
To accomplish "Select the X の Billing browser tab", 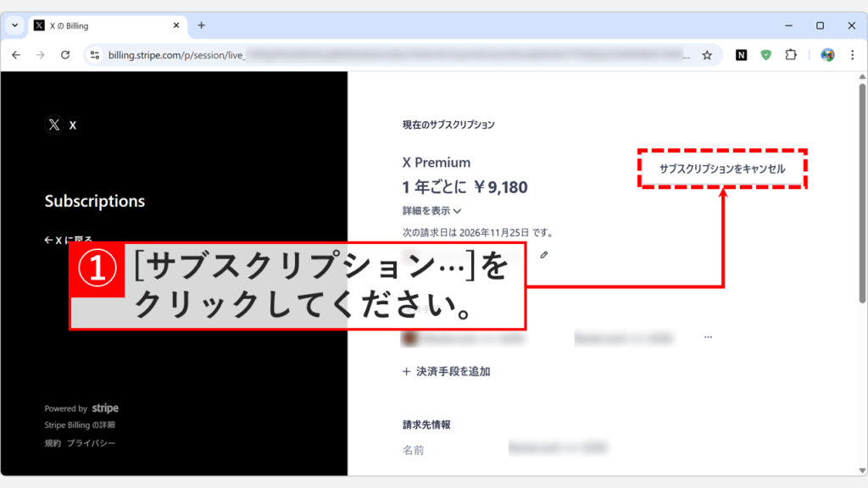I will [x=102, y=25].
